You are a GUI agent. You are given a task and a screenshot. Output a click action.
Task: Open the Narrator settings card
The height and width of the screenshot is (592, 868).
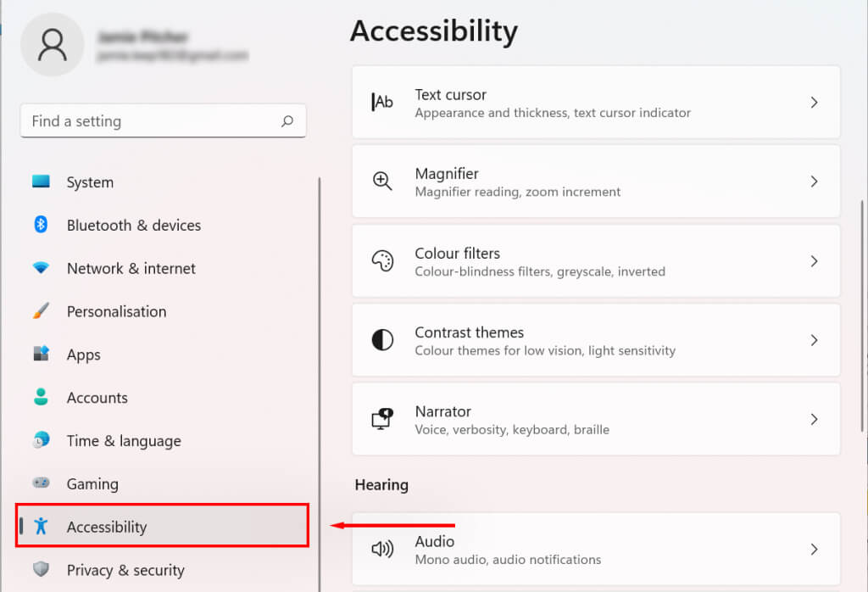[595, 419]
